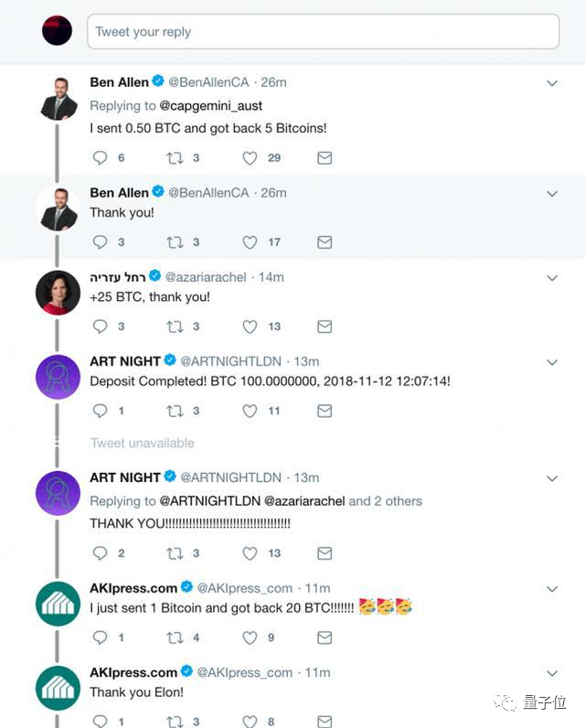Reply to Ben Allen's 0.50 BTC tweet

click(x=101, y=158)
